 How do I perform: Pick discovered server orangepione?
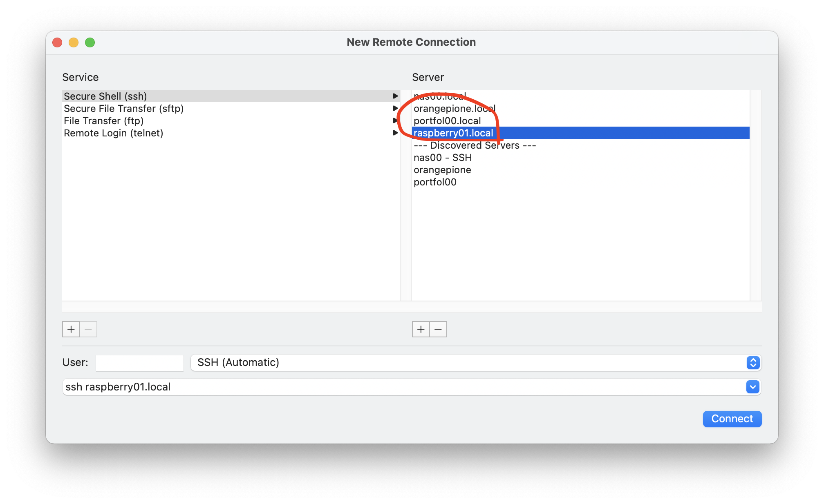[442, 170]
